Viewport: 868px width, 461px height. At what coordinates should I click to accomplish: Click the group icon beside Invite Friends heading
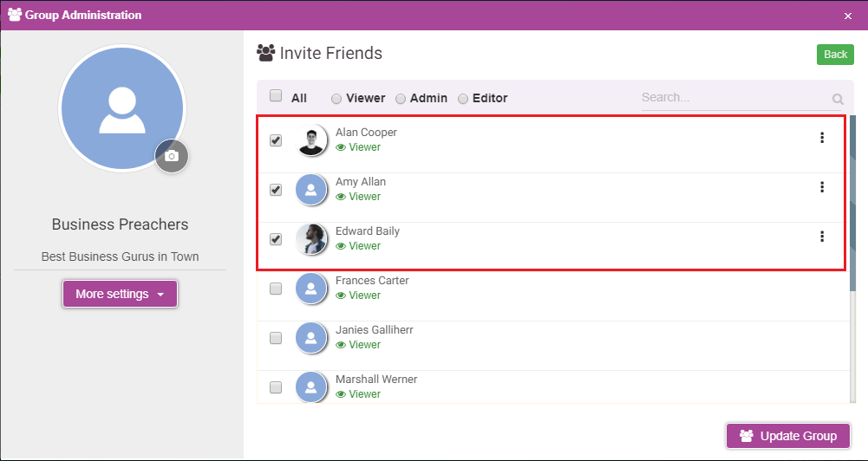pos(266,53)
